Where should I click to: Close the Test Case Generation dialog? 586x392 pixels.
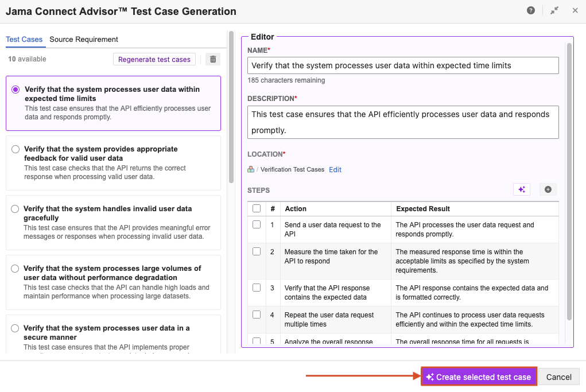pyautogui.click(x=575, y=10)
